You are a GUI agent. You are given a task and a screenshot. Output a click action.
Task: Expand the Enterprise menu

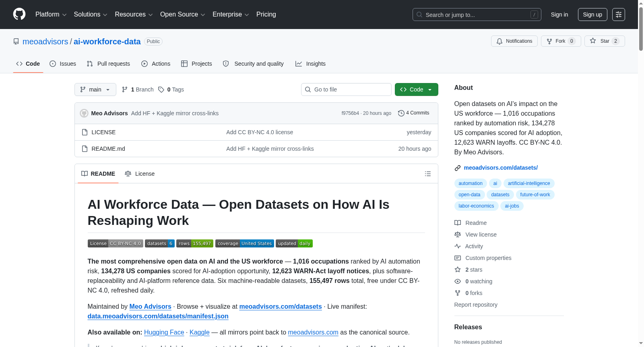click(231, 15)
